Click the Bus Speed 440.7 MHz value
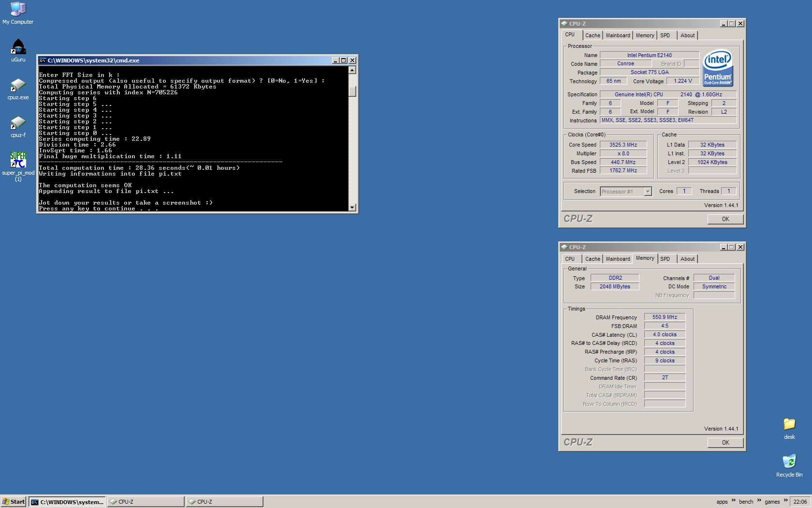 click(x=623, y=162)
